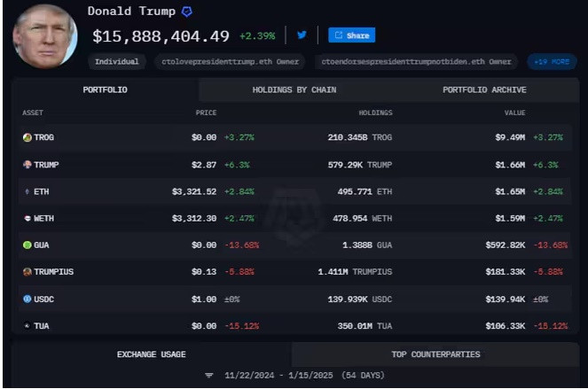Click the $3,321.52 ETH price
The image size is (588, 389).
click(194, 191)
